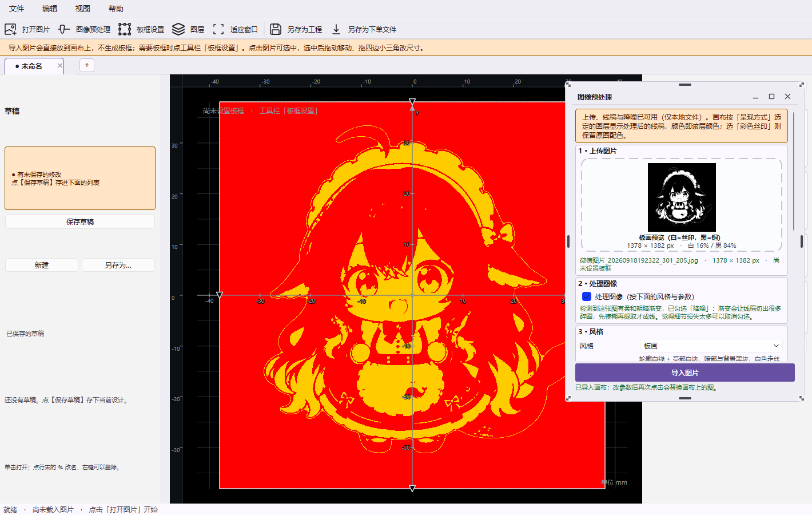Click the 就绪 status bar text
Image resolution: width=812 pixels, height=515 pixels.
(x=10, y=509)
